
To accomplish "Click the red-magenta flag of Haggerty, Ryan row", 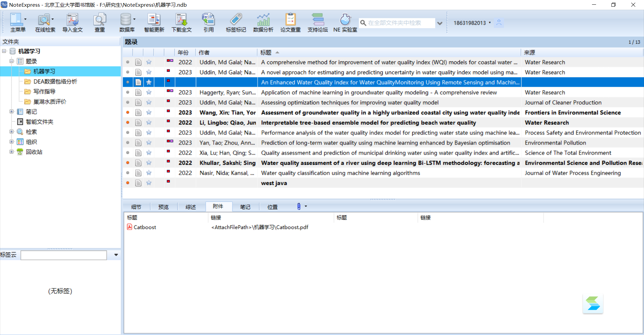I will [170, 91].
